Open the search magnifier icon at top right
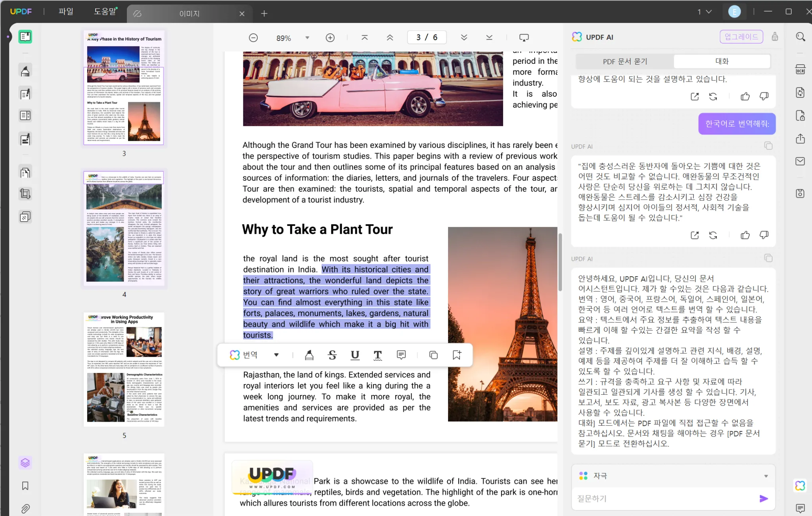This screenshot has height=516, width=812. point(801,37)
